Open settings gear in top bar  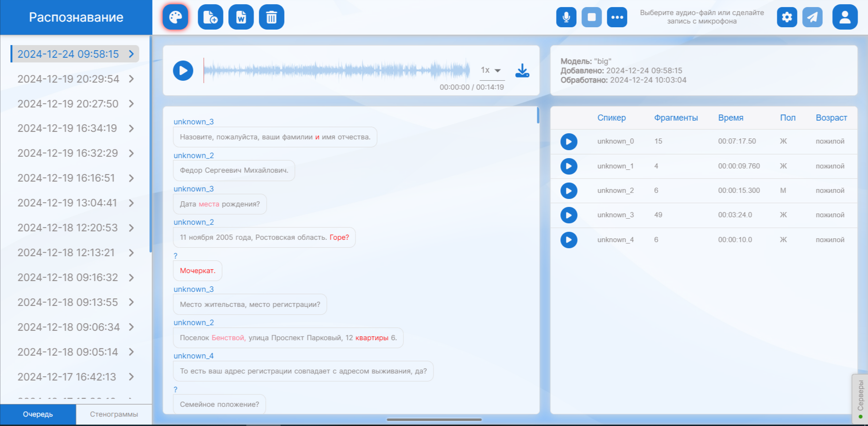pyautogui.click(x=787, y=17)
